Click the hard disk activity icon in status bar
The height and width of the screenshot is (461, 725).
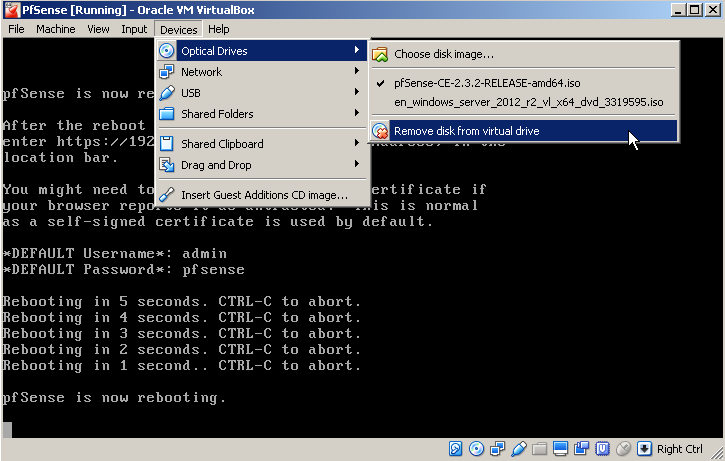pyautogui.click(x=455, y=449)
